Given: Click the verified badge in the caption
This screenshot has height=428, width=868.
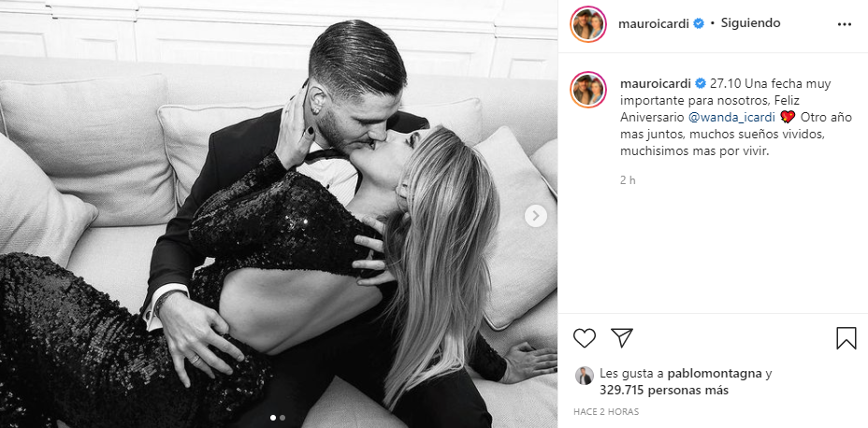Looking at the screenshot, I should pos(698,84).
